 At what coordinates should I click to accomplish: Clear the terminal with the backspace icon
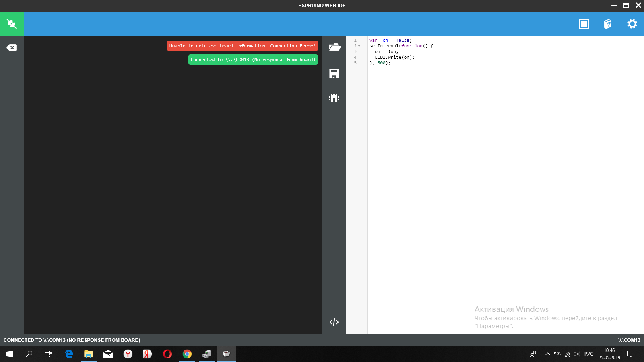tap(12, 48)
